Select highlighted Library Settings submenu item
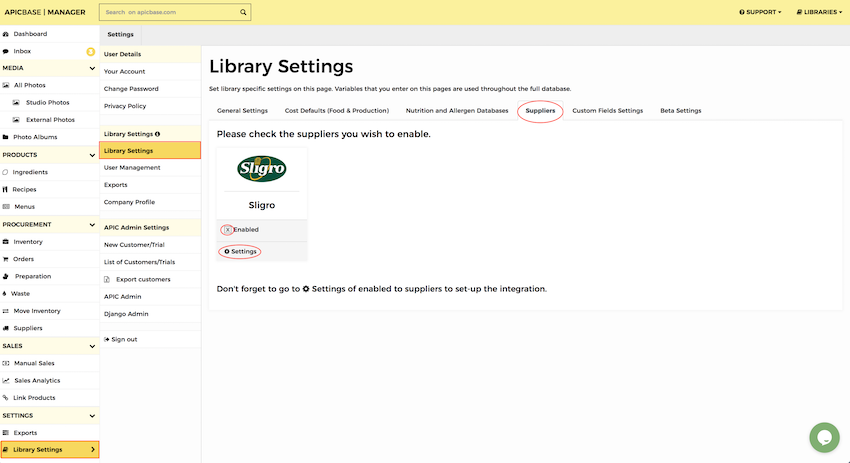The height and width of the screenshot is (463, 850). [x=150, y=151]
